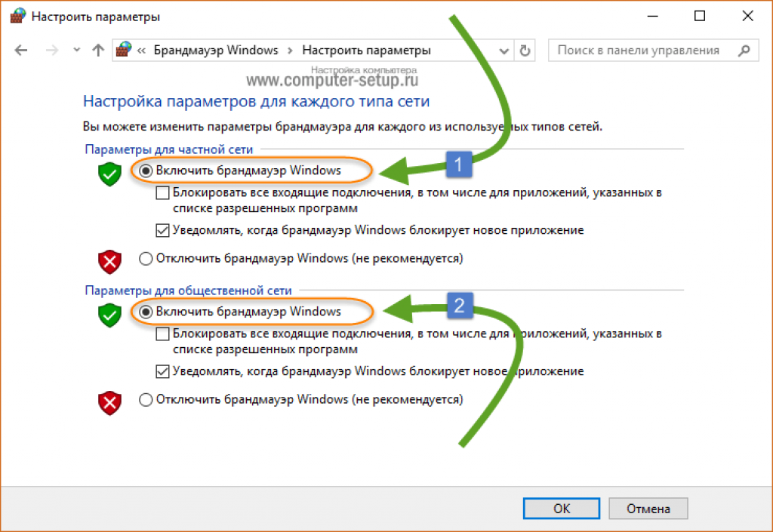
Task: Toggle notify checkbox for private network
Action: 163,230
